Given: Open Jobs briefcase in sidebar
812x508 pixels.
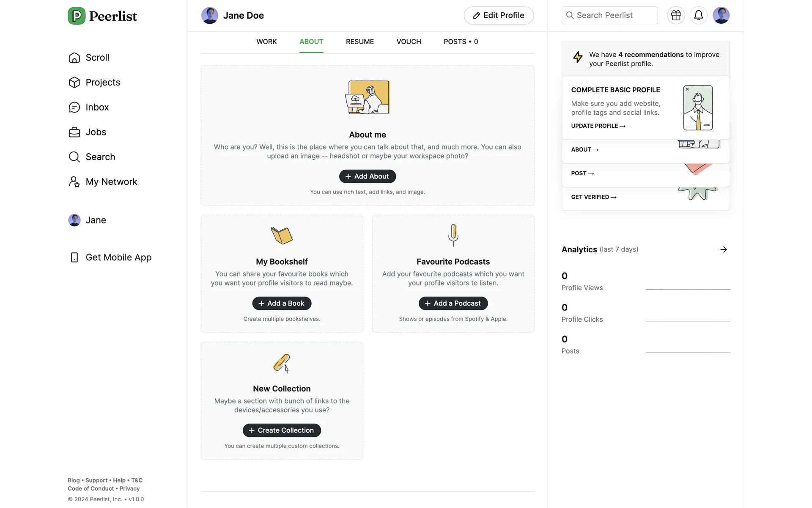Looking at the screenshot, I should 74,132.
